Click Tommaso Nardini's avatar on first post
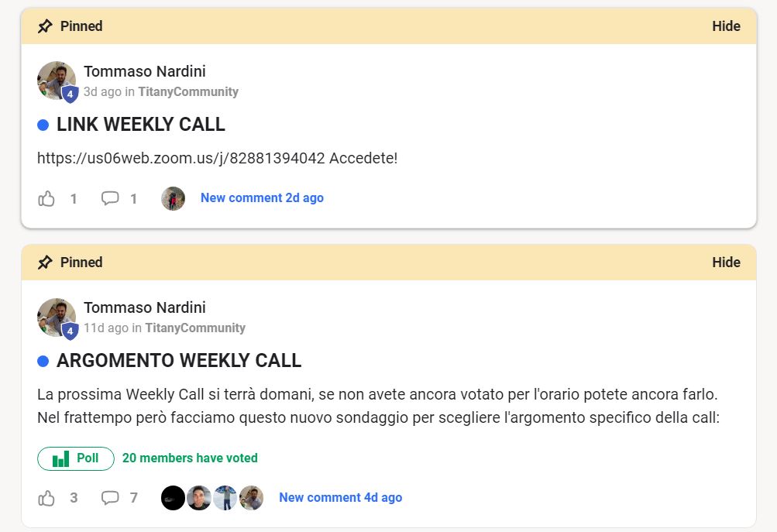777x532 pixels. click(x=57, y=81)
